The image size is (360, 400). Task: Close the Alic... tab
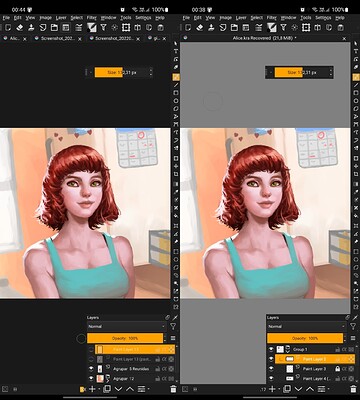pyautogui.click(x=25, y=39)
